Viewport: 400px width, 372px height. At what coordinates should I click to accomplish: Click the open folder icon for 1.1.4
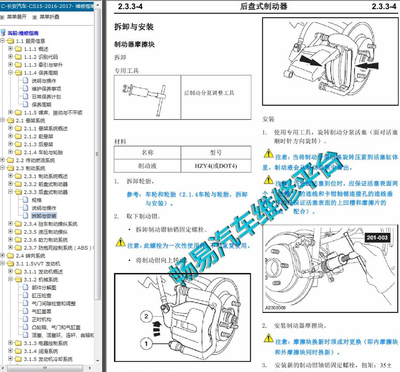point(18,73)
